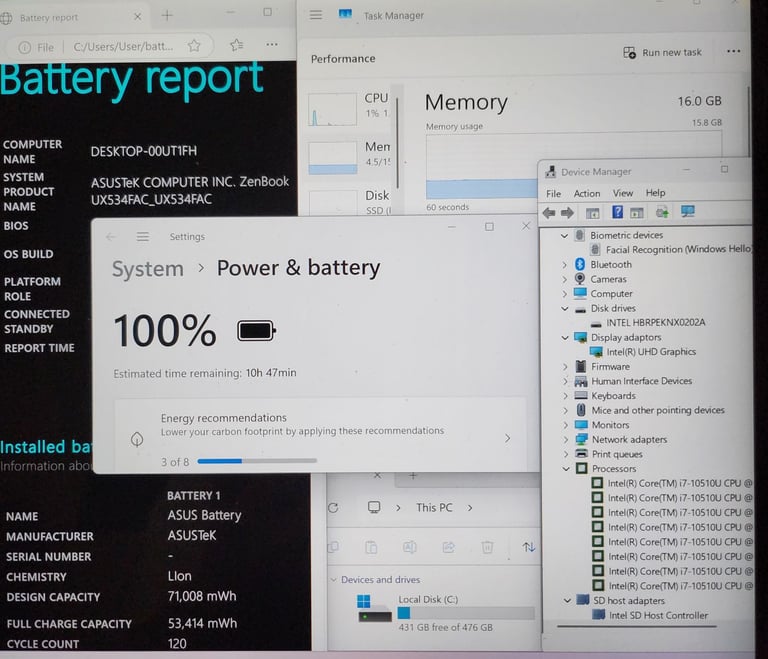Click This PC breadcrumb in File Explorer
Screen dimensions: 768x659
click(434, 508)
